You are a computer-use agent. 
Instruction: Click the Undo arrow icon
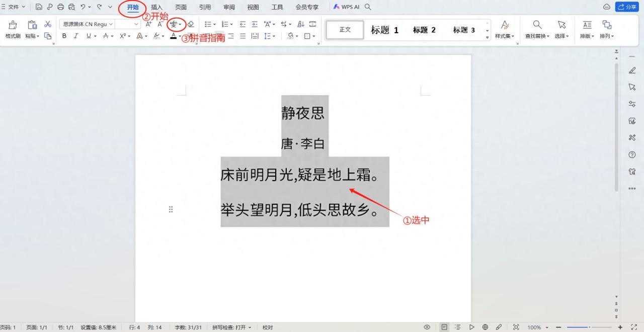pyautogui.click(x=83, y=7)
